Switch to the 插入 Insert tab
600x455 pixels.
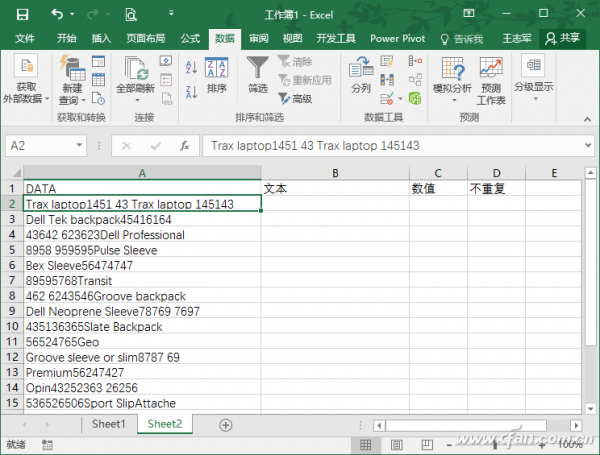(x=101, y=38)
